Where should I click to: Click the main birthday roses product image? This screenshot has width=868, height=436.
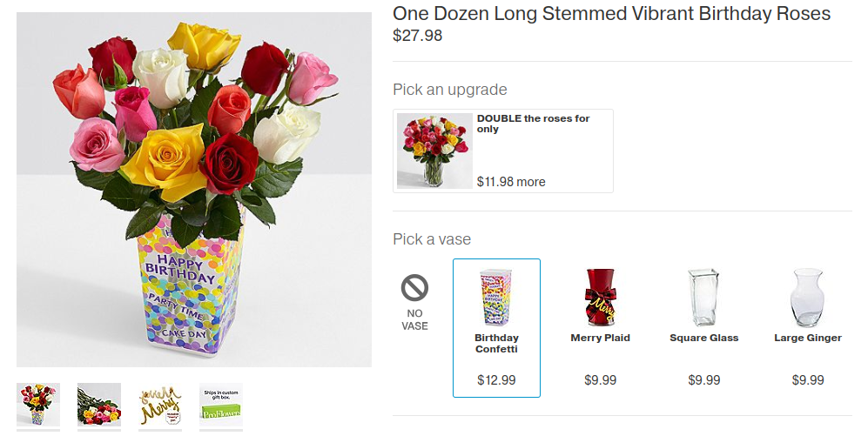(x=194, y=190)
